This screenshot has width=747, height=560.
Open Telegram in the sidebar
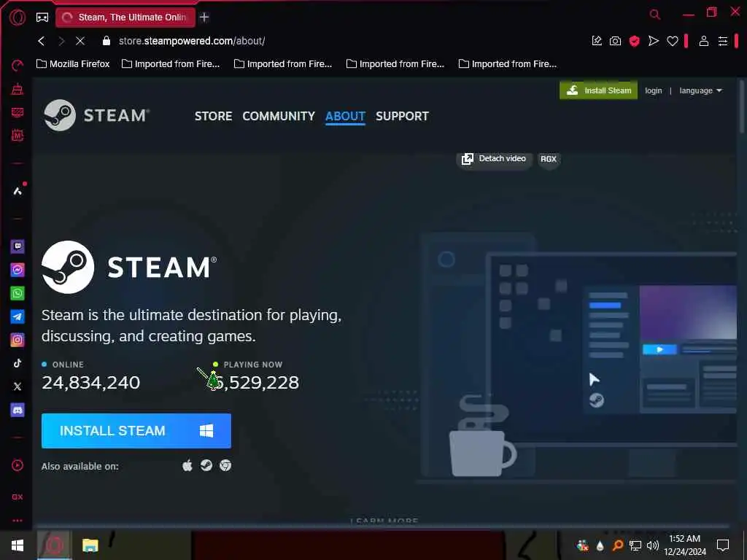(x=18, y=316)
